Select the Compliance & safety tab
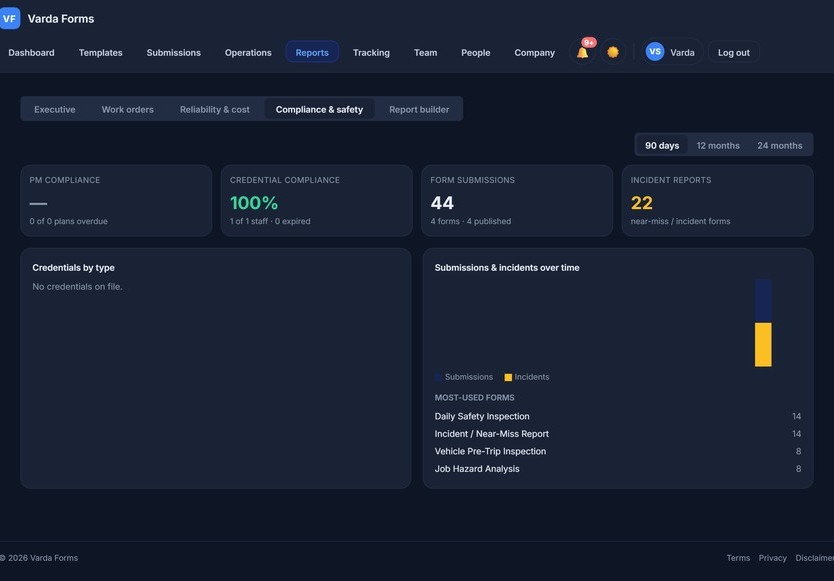 coord(319,109)
